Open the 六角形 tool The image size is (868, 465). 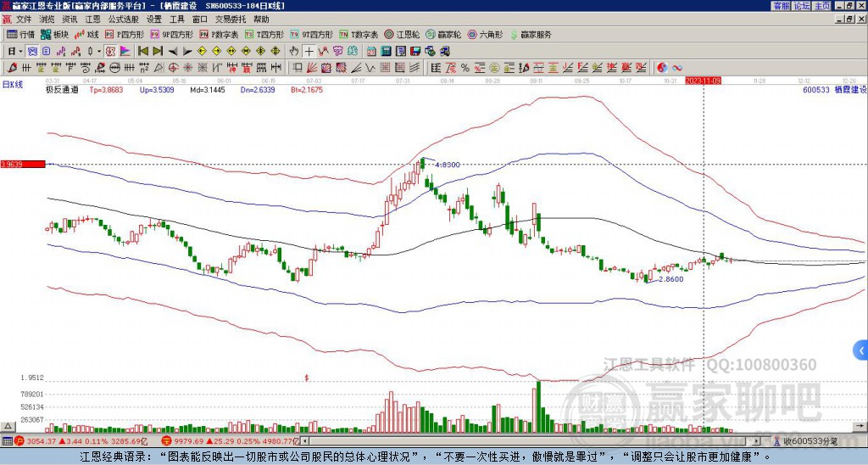pyautogui.click(x=485, y=34)
